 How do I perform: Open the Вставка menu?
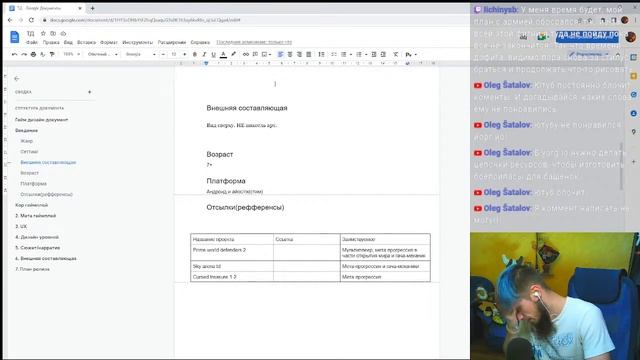87,42
